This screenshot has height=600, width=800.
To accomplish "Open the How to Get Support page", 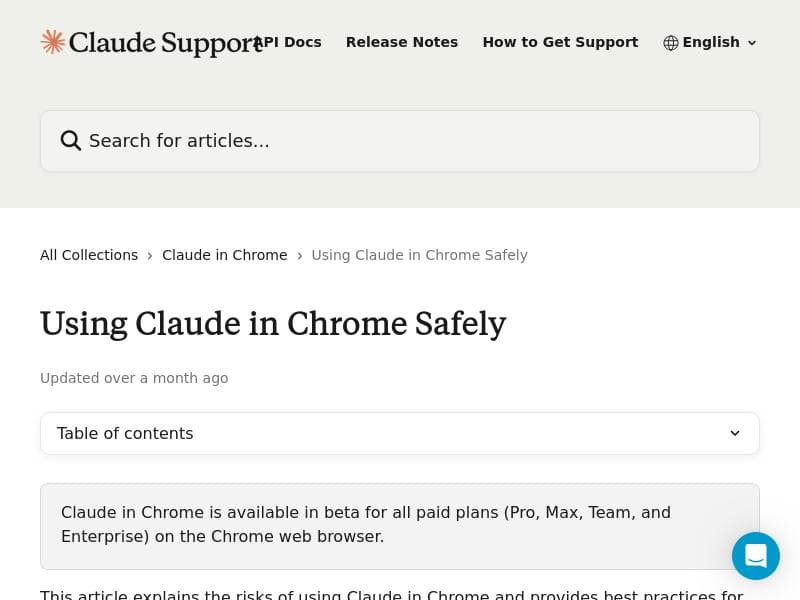I will click(560, 42).
